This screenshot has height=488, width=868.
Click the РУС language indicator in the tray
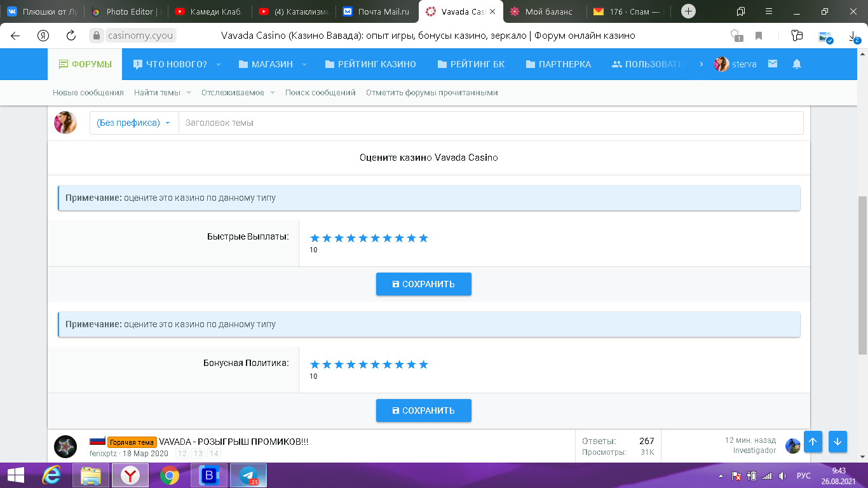tap(804, 476)
